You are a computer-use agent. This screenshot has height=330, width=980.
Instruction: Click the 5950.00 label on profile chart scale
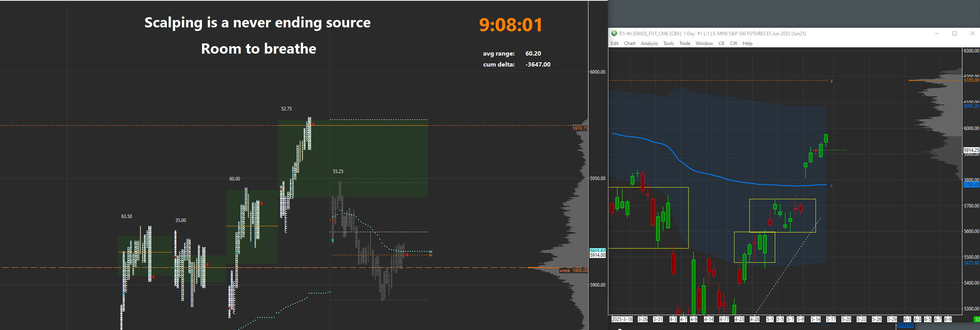(x=598, y=179)
